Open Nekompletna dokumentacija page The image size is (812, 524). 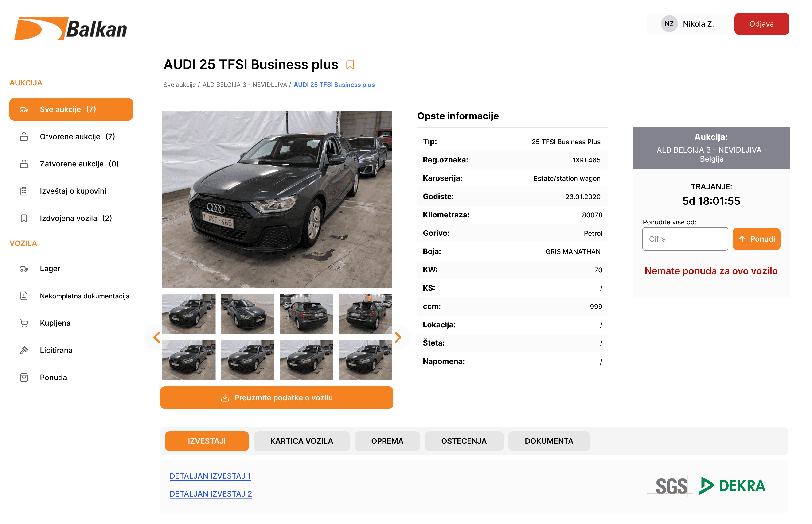[x=71, y=296]
